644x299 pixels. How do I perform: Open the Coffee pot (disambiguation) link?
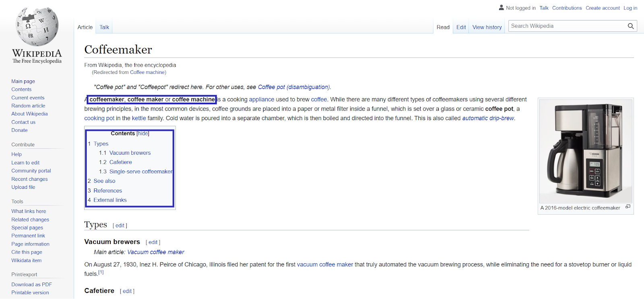(294, 87)
